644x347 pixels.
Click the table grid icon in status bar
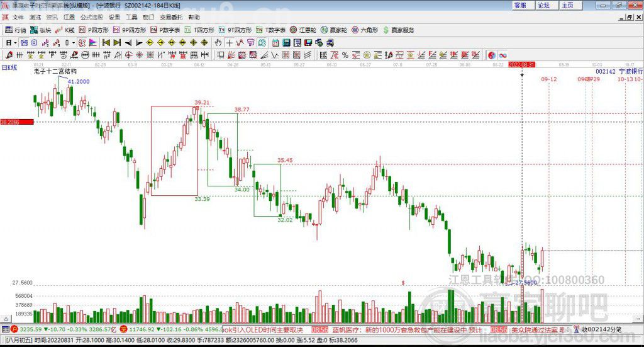click(x=5, y=329)
